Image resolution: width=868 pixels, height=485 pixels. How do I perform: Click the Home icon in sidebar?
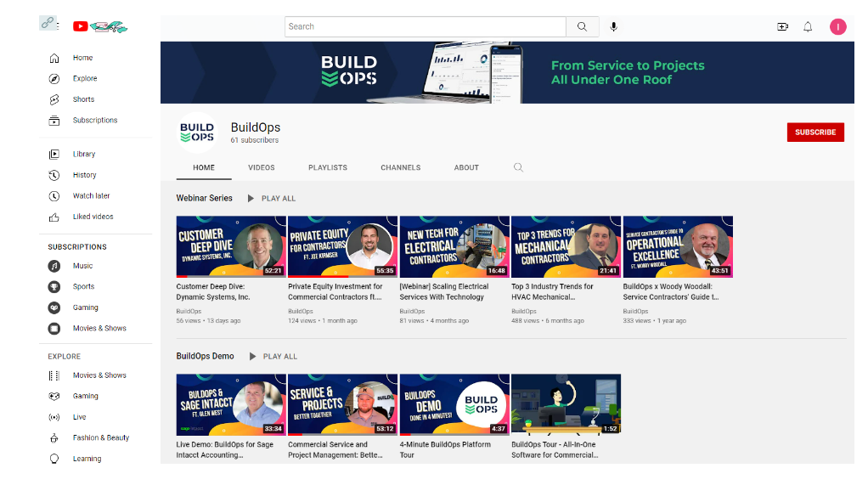54,58
